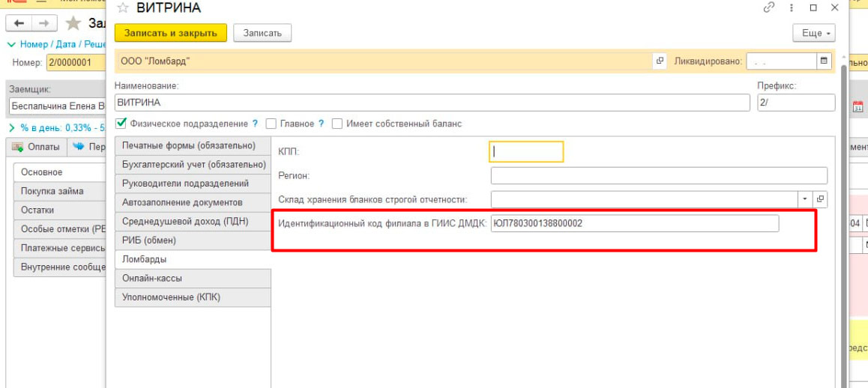The width and height of the screenshot is (868, 388).
Task: Open the Руководители подразделений tab
Action: (193, 184)
